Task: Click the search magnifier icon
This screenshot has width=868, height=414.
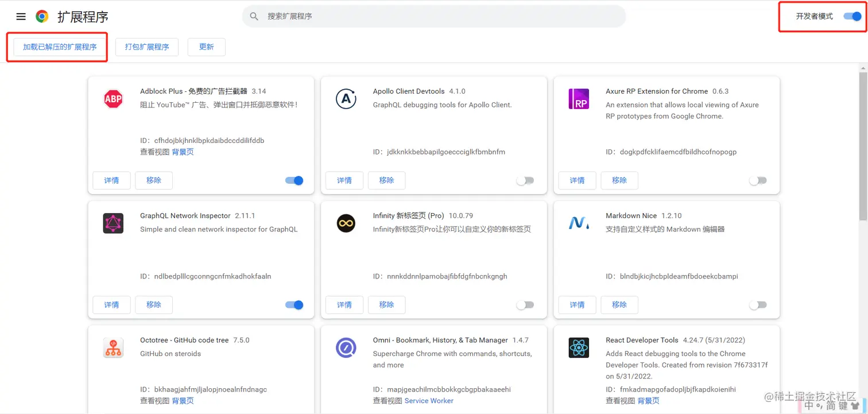Action: 254,16
